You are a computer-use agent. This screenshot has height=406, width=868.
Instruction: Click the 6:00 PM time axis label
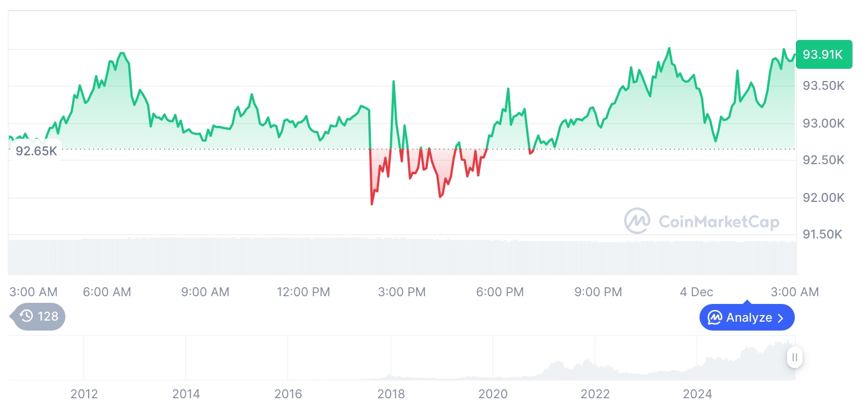499,292
